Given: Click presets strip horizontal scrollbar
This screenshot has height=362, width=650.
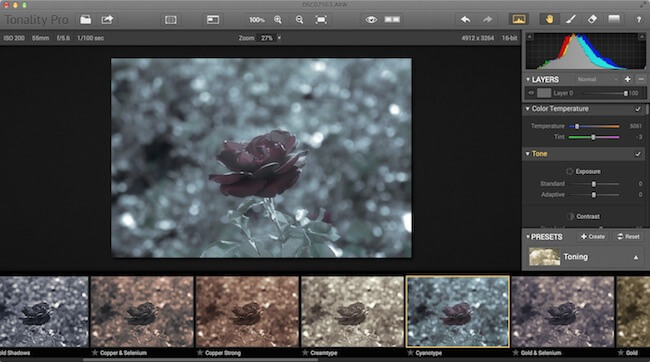Looking at the screenshot, I should [201, 360].
